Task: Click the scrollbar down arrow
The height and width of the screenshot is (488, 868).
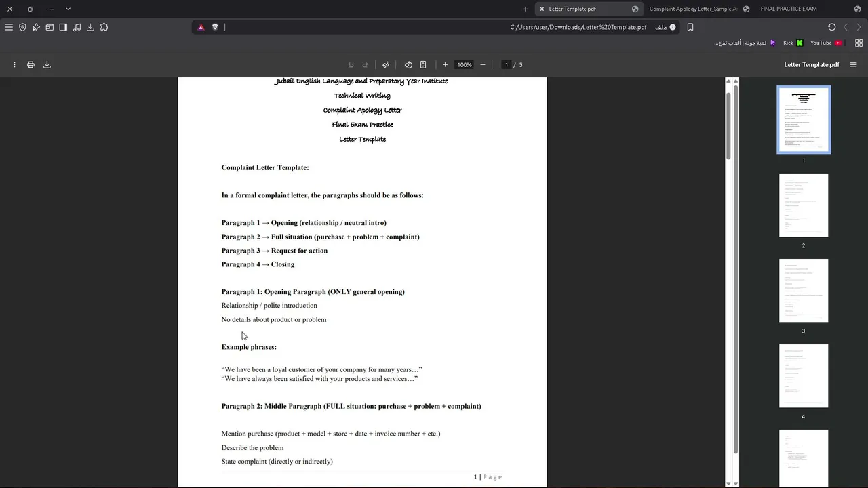Action: tap(728, 483)
